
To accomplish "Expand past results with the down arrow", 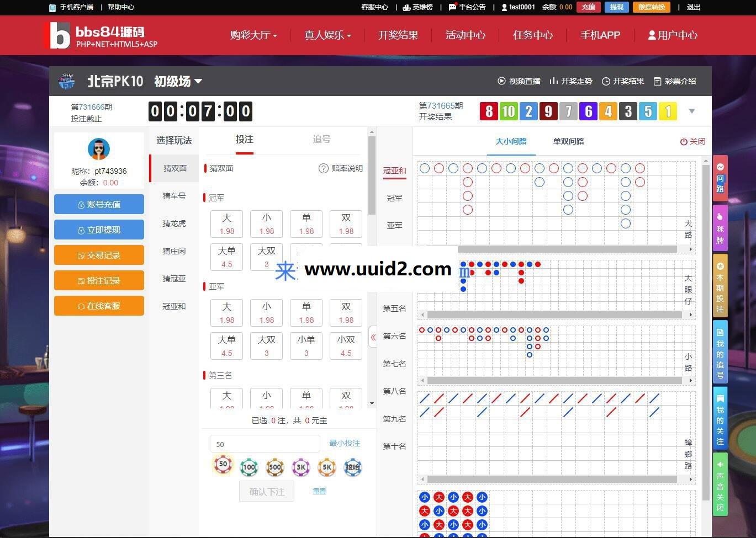I will click(692, 111).
